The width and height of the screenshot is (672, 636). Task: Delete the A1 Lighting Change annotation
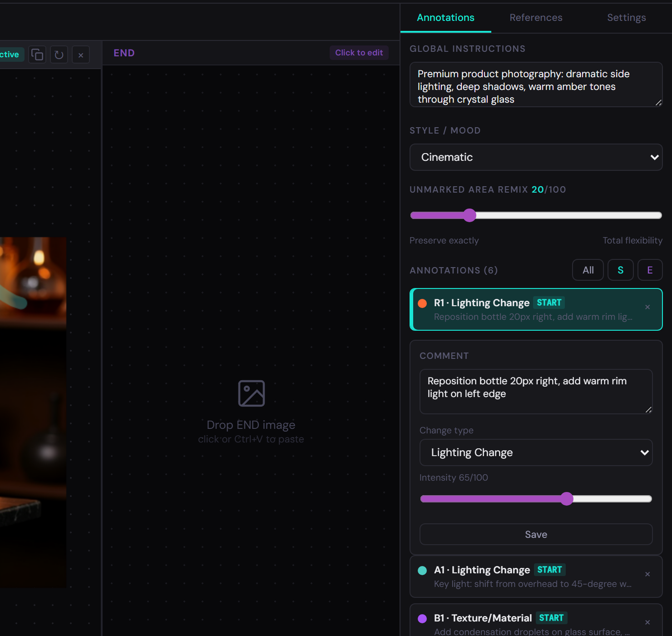(647, 574)
